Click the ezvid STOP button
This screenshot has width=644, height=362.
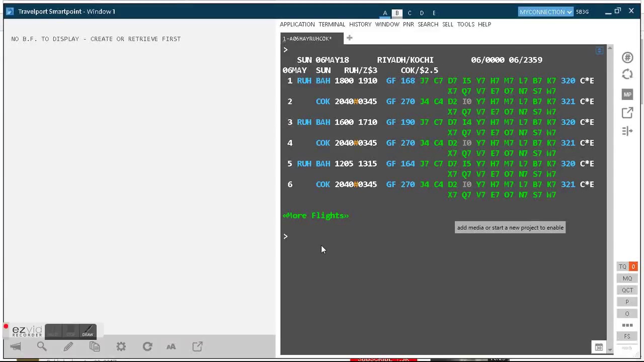[70, 332]
